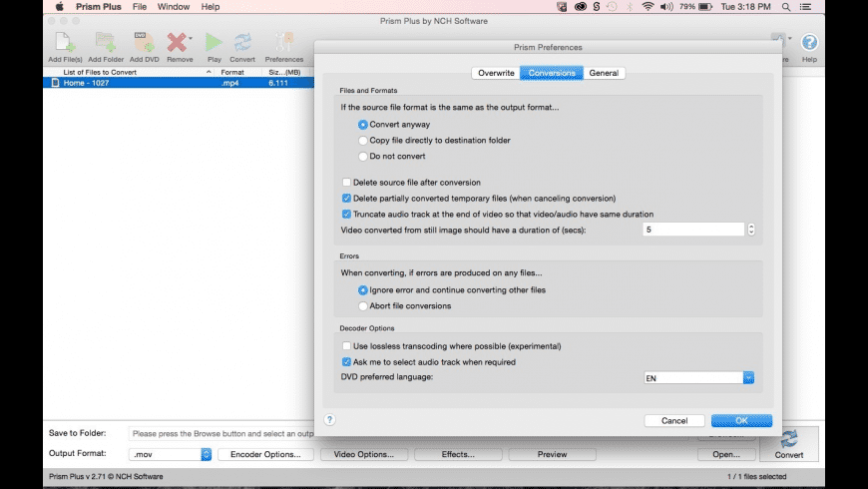The image size is (868, 489).
Task: Click the file icon beside Home - 1027
Action: pyautogui.click(x=55, y=83)
